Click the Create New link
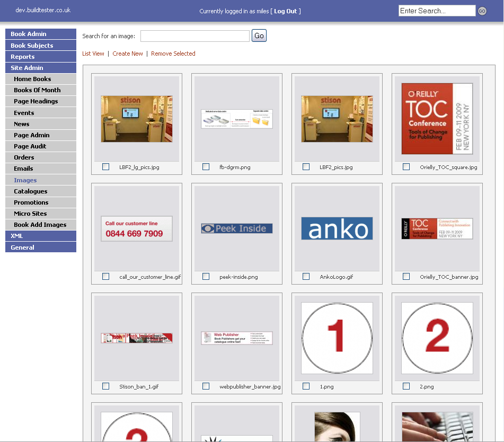Image resolution: width=504 pixels, height=442 pixels. [128, 54]
